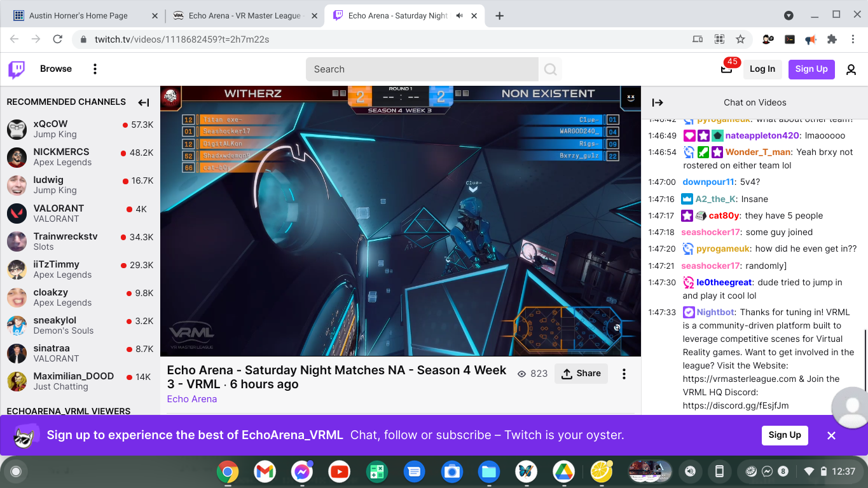Click the search magnifier button

pyautogui.click(x=550, y=69)
